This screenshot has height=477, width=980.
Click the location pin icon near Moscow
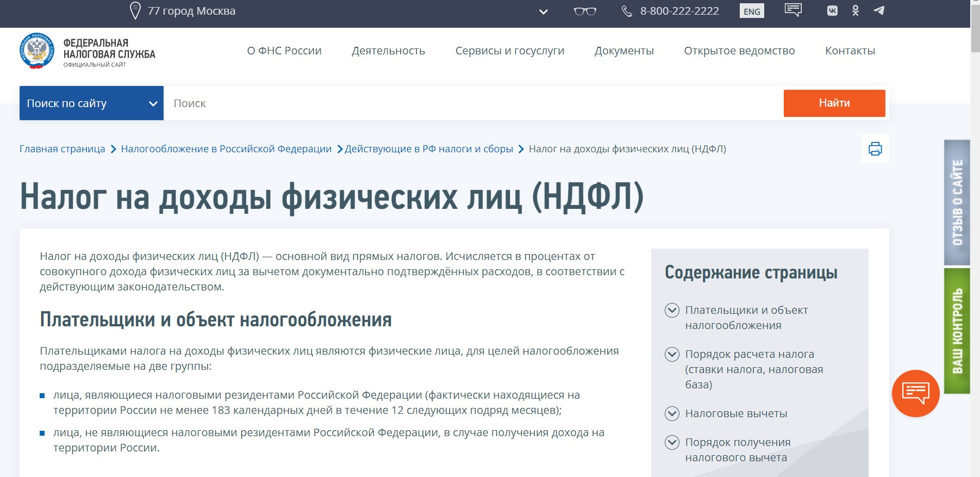pos(135,11)
